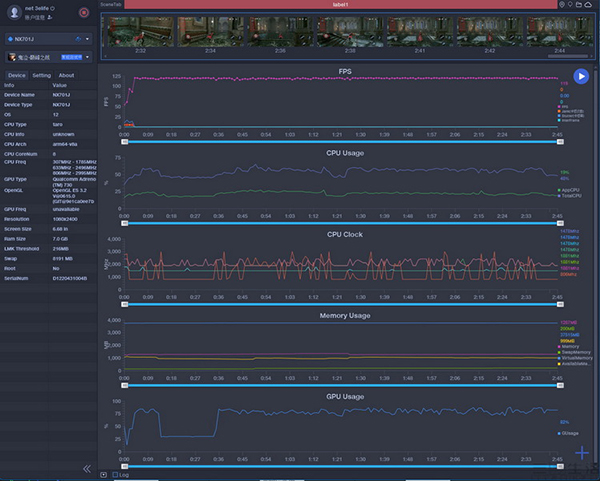Expand the NX701J device dropdown

click(87, 39)
